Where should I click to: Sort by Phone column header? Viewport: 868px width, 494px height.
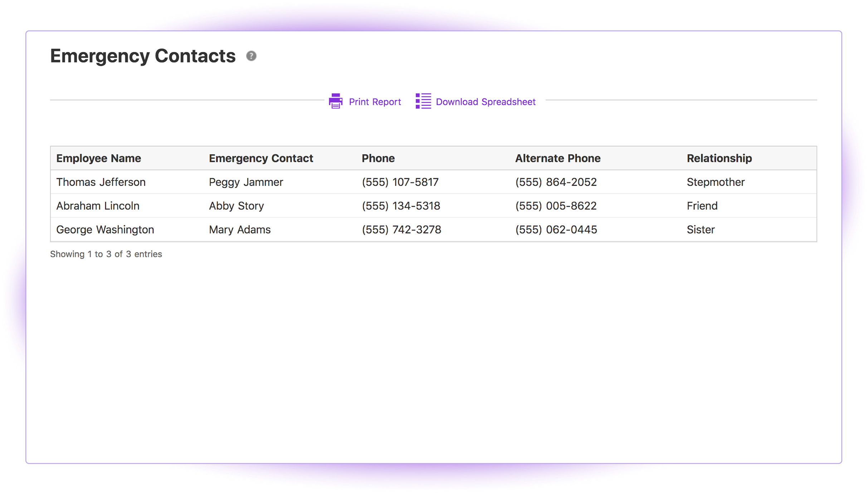pyautogui.click(x=378, y=158)
